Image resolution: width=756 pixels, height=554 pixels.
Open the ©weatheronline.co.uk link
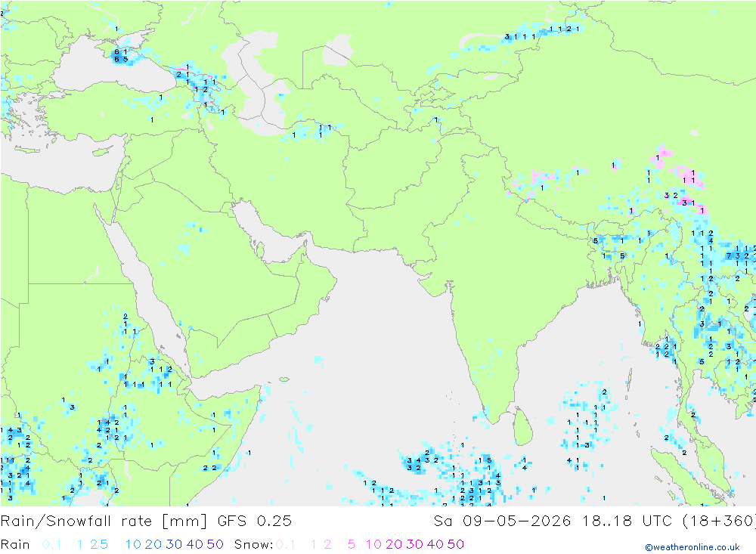tap(692, 547)
